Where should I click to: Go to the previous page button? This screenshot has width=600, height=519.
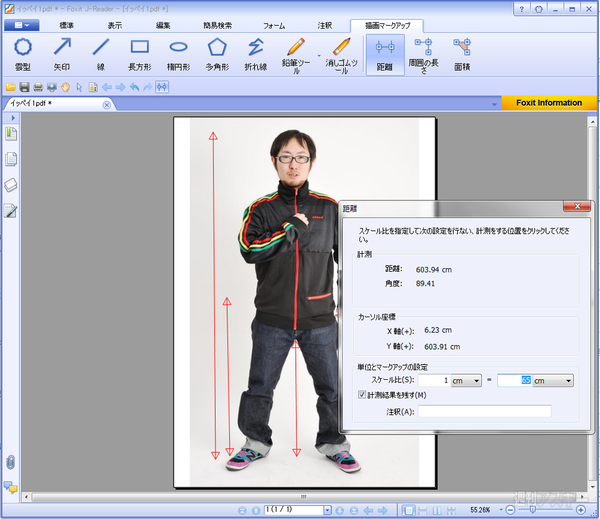tap(256, 511)
